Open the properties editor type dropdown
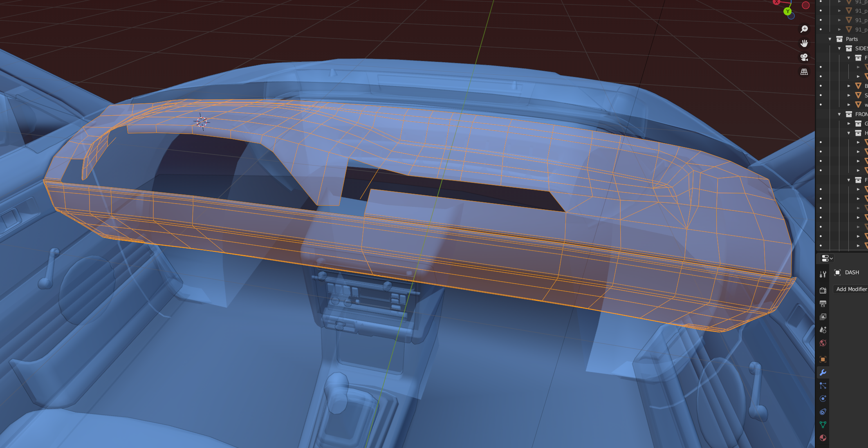The image size is (868, 448). [827, 258]
